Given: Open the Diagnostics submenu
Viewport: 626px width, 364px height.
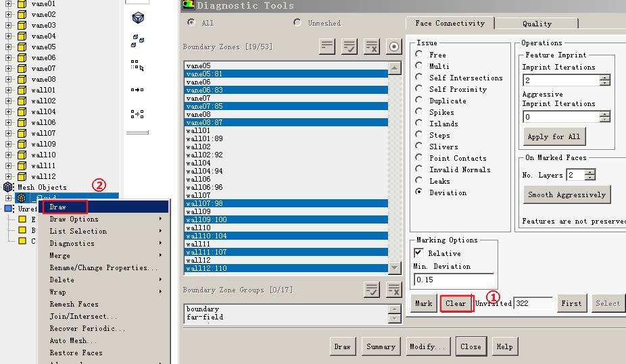Looking at the screenshot, I should tap(105, 243).
